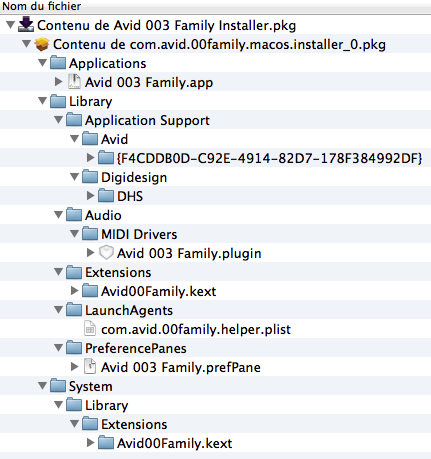
Task: Select the 'Avid 003 Family.plugin' name
Action: pos(189,253)
